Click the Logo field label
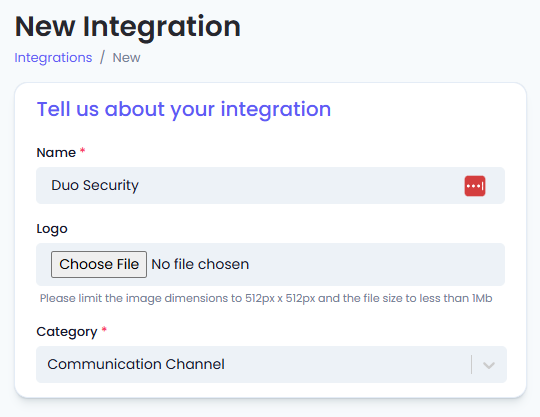This screenshot has width=540, height=417. click(x=52, y=229)
